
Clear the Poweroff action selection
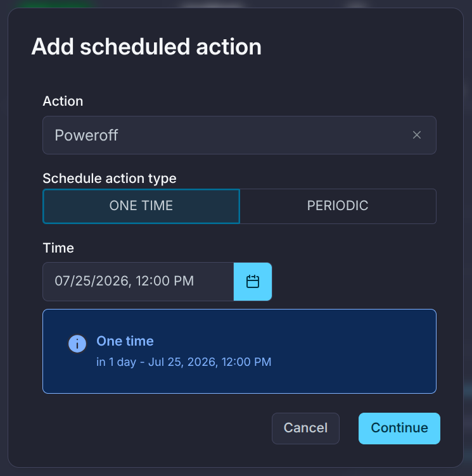[417, 135]
